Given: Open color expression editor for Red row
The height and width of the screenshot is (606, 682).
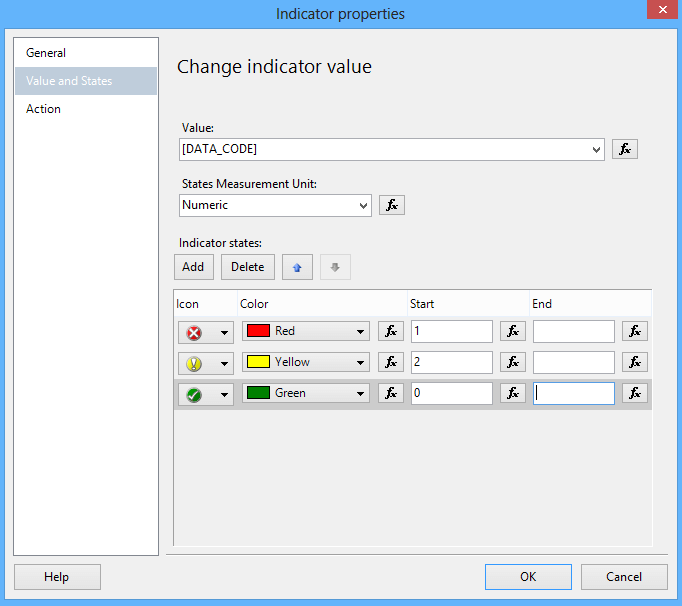Looking at the screenshot, I should point(391,331).
